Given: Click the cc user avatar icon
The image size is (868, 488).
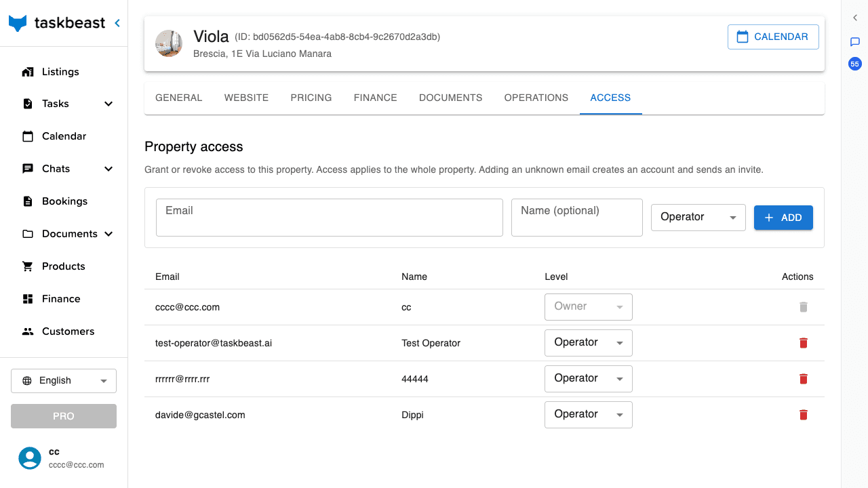Looking at the screenshot, I should pos(30,458).
